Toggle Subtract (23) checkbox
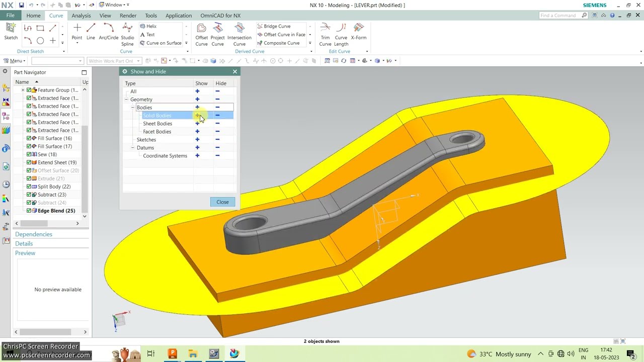 coord(29,195)
